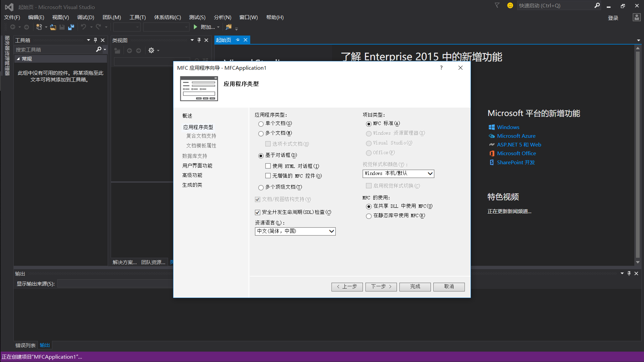Click the Save All toolbar icon
Viewport: 644px width, 362px height.
pyautogui.click(x=71, y=27)
